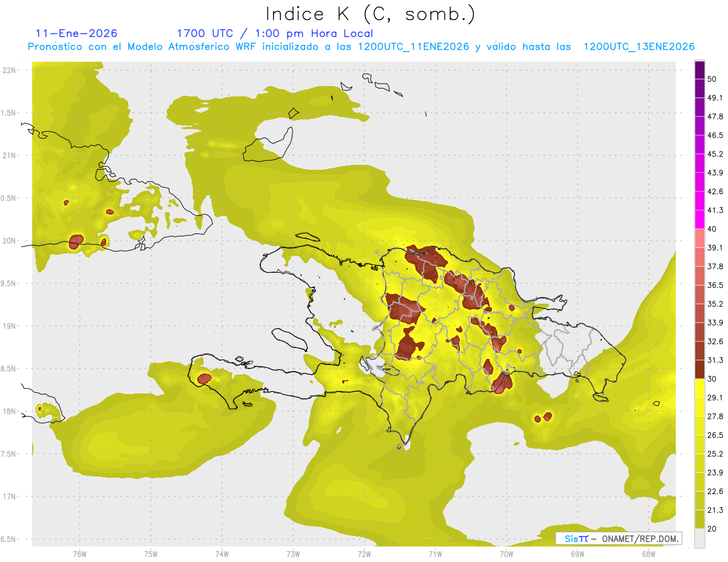Pick the magenta swatch between 40 and 41.3
728x562 pixels.
699,219
